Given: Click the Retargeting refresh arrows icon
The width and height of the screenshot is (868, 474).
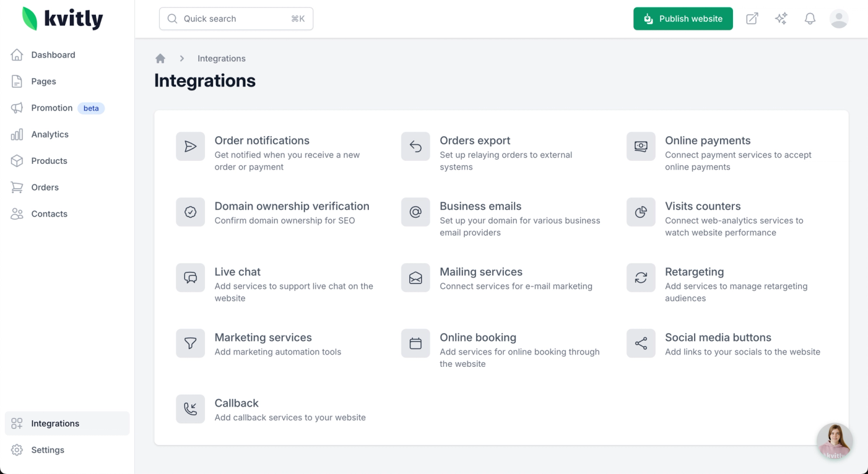Looking at the screenshot, I should pyautogui.click(x=641, y=278).
